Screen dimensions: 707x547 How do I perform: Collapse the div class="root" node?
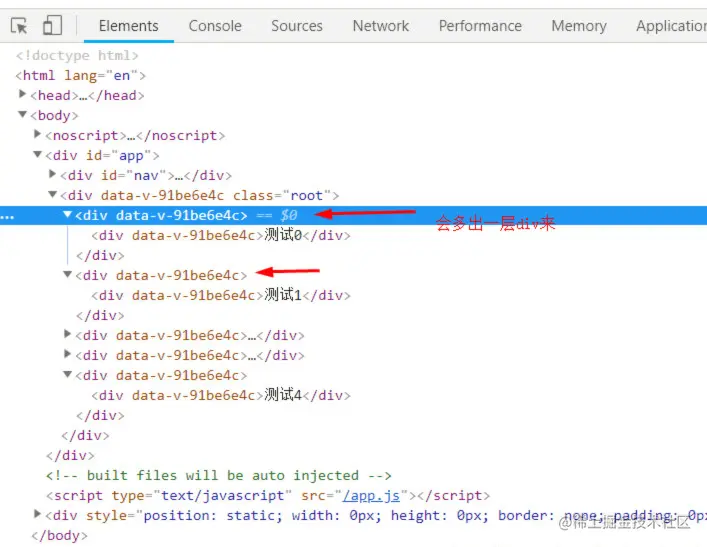point(52,194)
